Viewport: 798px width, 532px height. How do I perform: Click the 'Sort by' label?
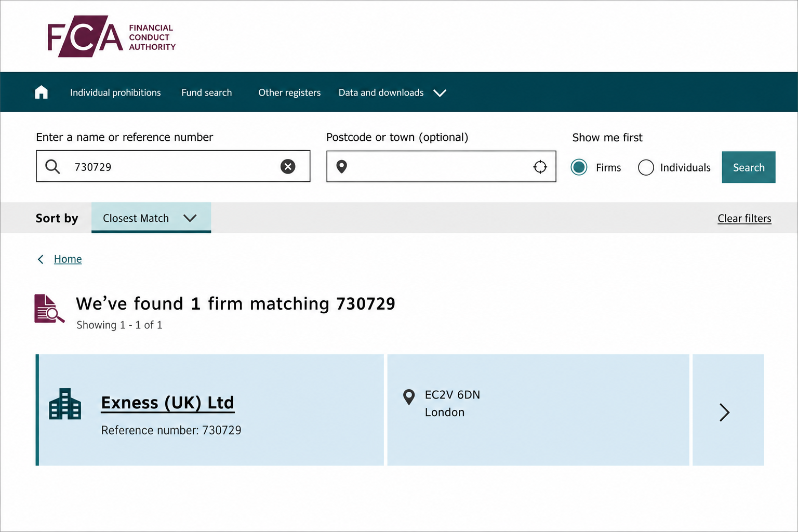click(57, 218)
